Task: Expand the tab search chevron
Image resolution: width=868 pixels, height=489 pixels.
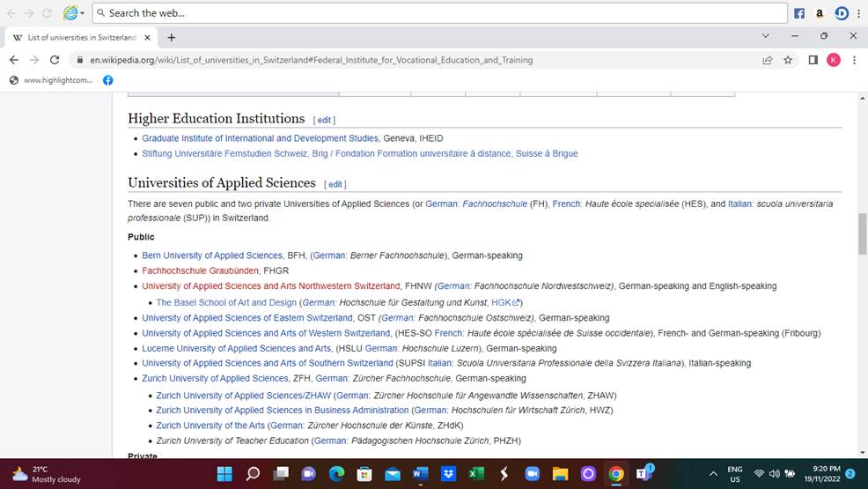Action: [x=766, y=35]
